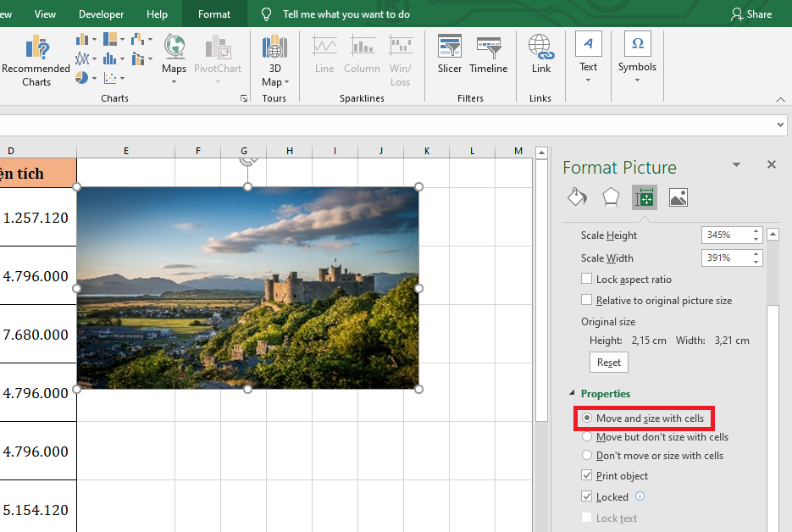Select Don't move or size with cells

(x=587, y=456)
